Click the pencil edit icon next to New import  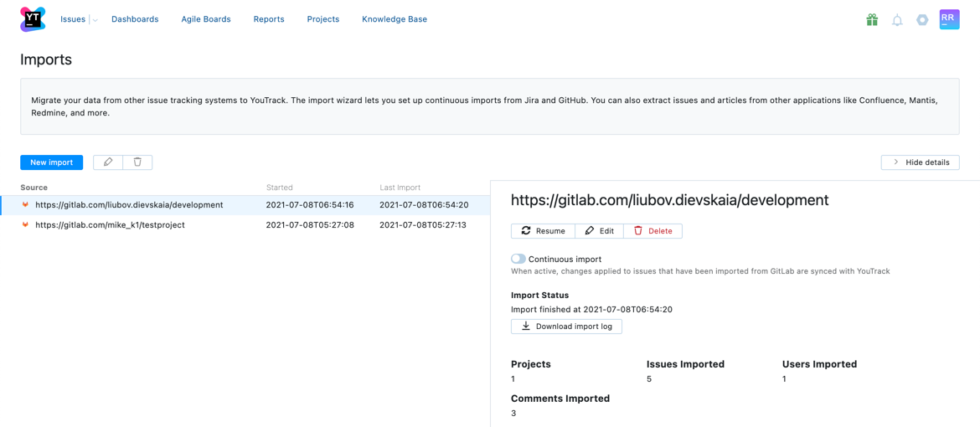coord(108,162)
